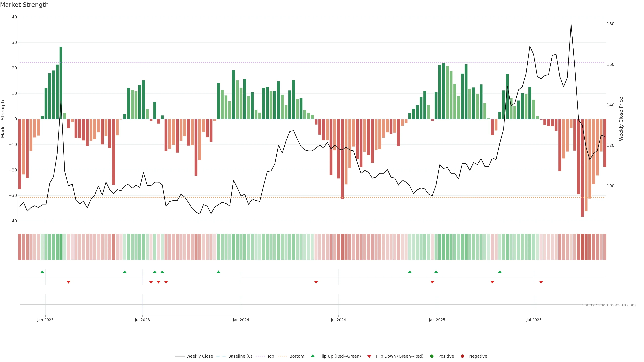Click the source: sharemaestro.com text
The image size is (644, 362).
click(609, 305)
